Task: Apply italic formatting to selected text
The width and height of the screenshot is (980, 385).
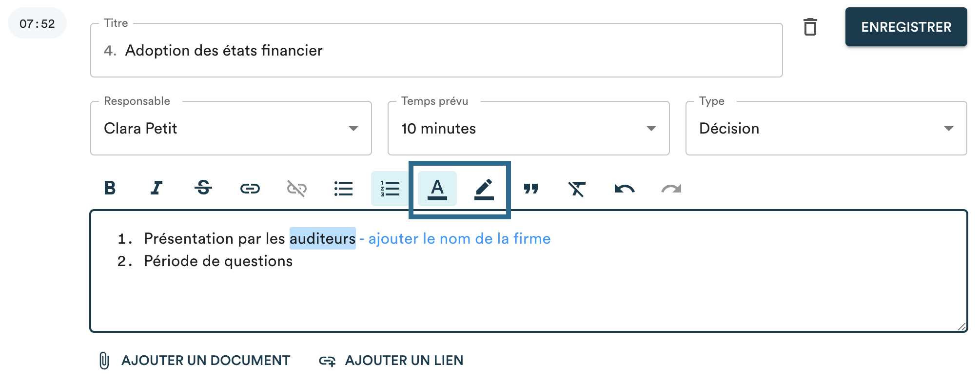Action: pos(157,188)
